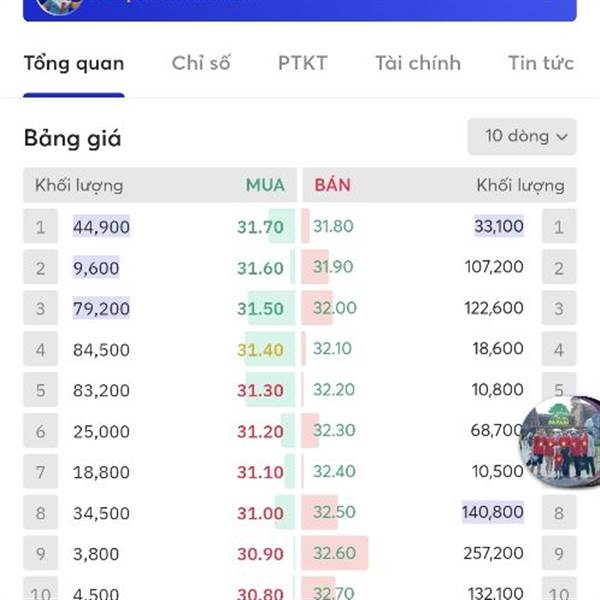
Task: Select the Tin tức tab
Action: click(x=541, y=63)
